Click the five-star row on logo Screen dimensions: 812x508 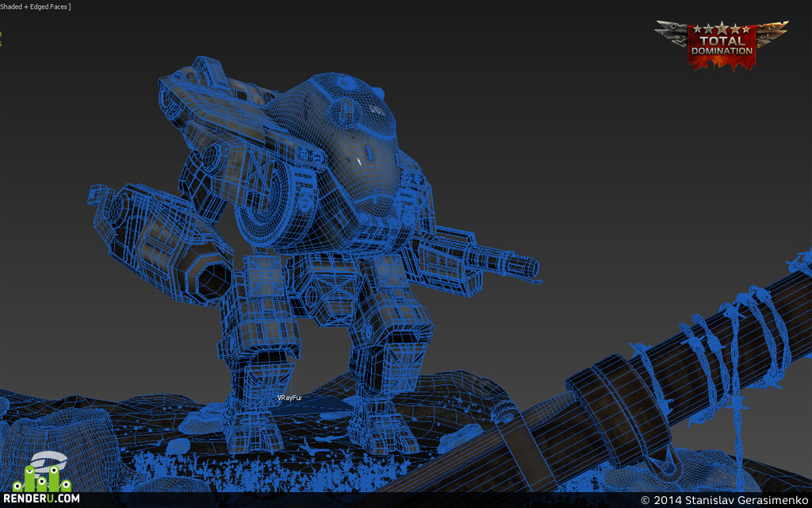point(722,29)
